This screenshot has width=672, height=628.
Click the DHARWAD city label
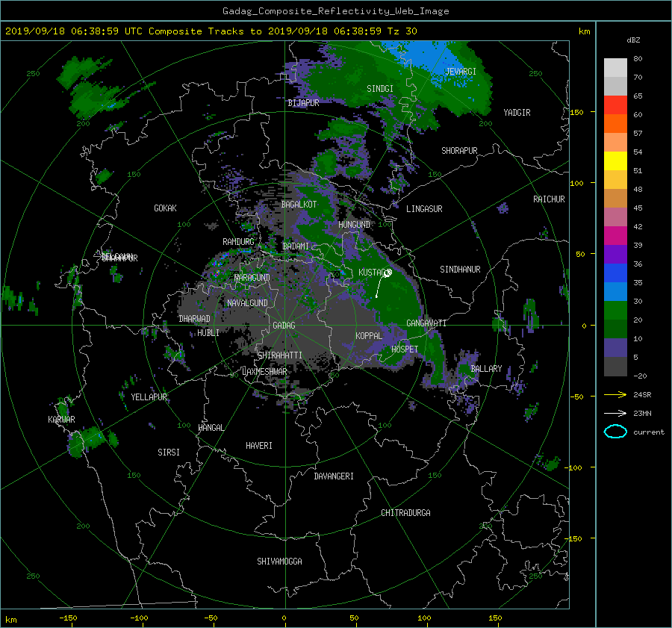[x=195, y=319]
